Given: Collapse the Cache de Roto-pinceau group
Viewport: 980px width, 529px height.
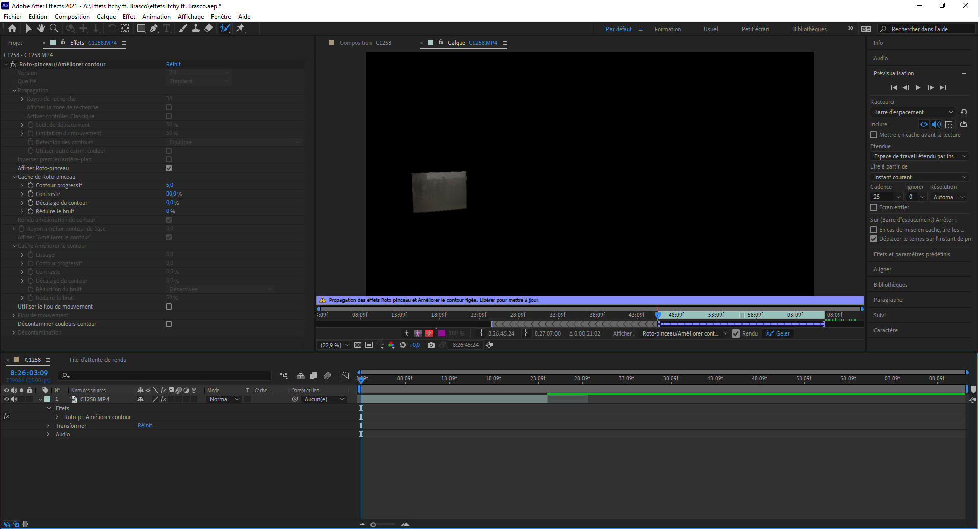Looking at the screenshot, I should 14,177.
